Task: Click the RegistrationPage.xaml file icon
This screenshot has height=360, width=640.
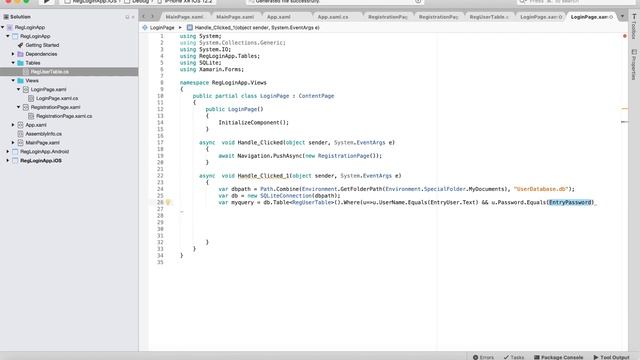Action: pos(26,107)
